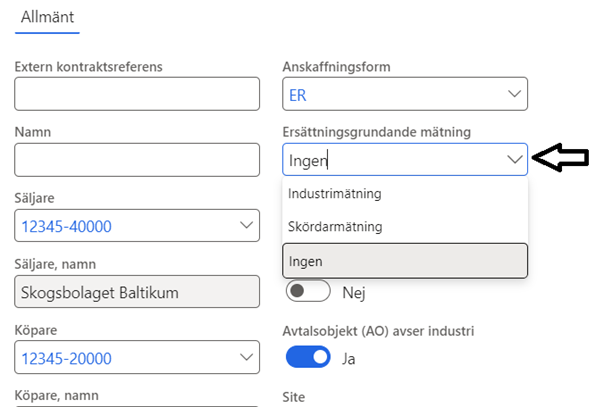Image resolution: width=604 pixels, height=408 pixels.
Task: Click the Extern kontraktsreferens input field
Action: click(137, 94)
